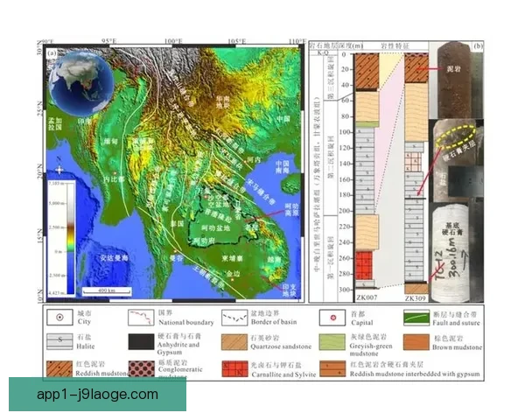Click the 400 km scale bar
525x420 pixels.
click(107, 291)
